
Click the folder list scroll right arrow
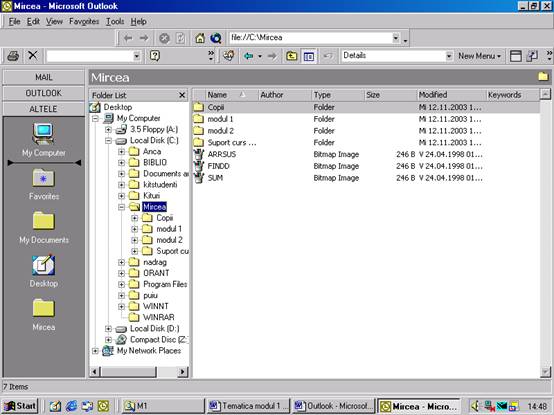coord(183,372)
